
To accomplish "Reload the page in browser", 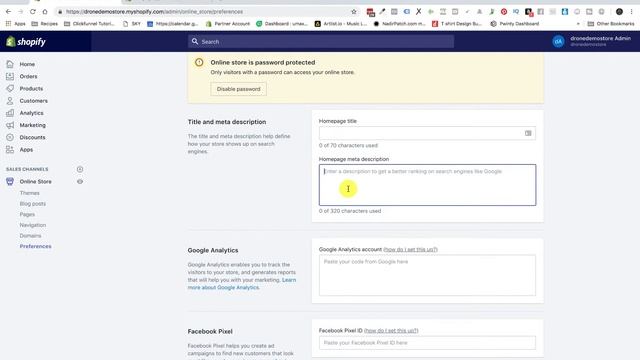I will click(x=33, y=11).
